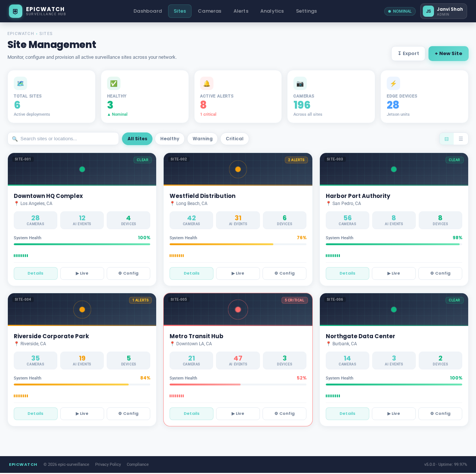This screenshot has height=474, width=476.
Task: Filter sites by Critical status
Action: pos(234,138)
